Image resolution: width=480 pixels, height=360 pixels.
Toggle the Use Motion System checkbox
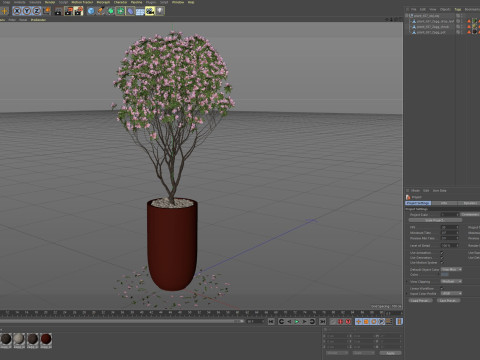(442, 263)
